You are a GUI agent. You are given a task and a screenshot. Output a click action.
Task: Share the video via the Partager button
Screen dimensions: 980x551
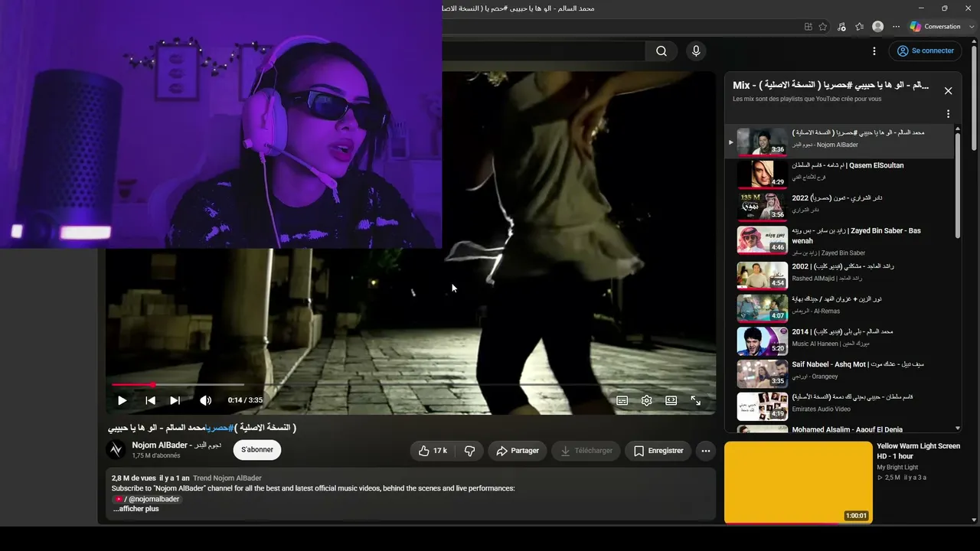pos(518,451)
